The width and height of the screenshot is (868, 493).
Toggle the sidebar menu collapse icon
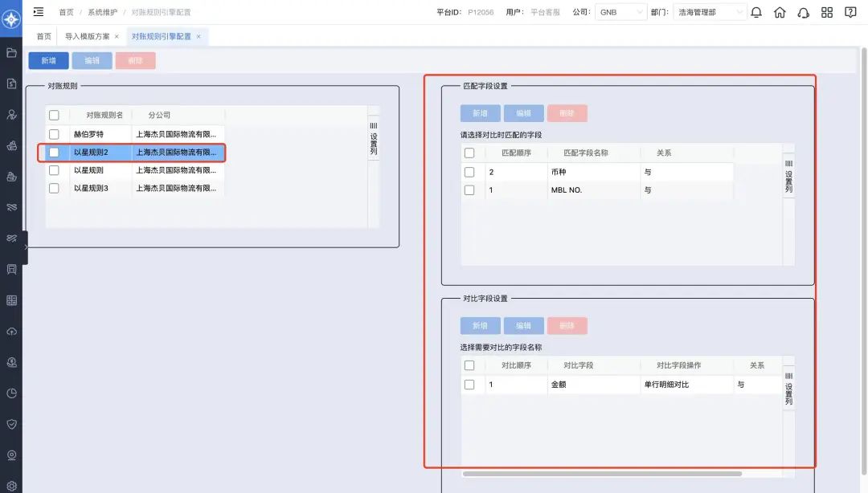point(39,12)
